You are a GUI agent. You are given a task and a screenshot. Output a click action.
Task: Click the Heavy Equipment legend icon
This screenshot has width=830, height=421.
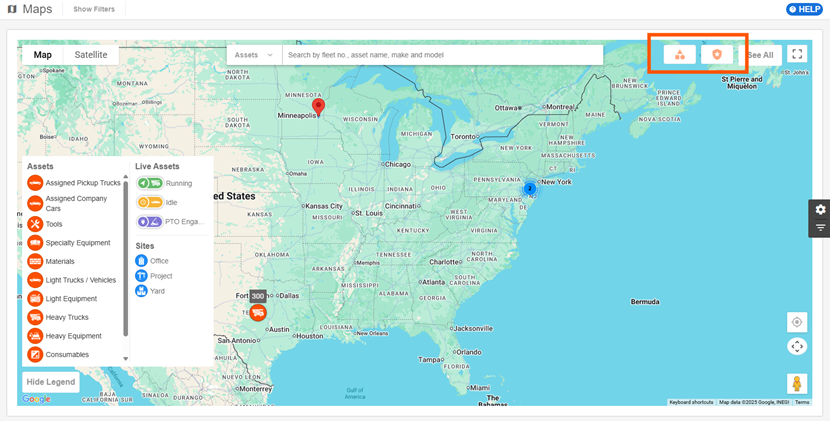tap(35, 336)
